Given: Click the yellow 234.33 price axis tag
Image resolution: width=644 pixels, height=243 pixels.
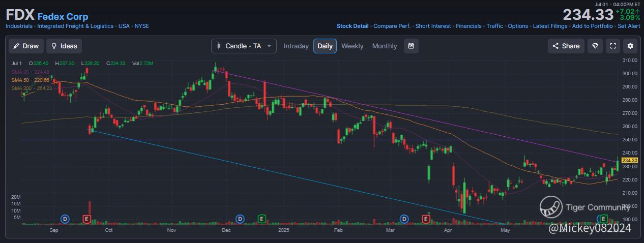Looking at the screenshot, I should 630,160.
